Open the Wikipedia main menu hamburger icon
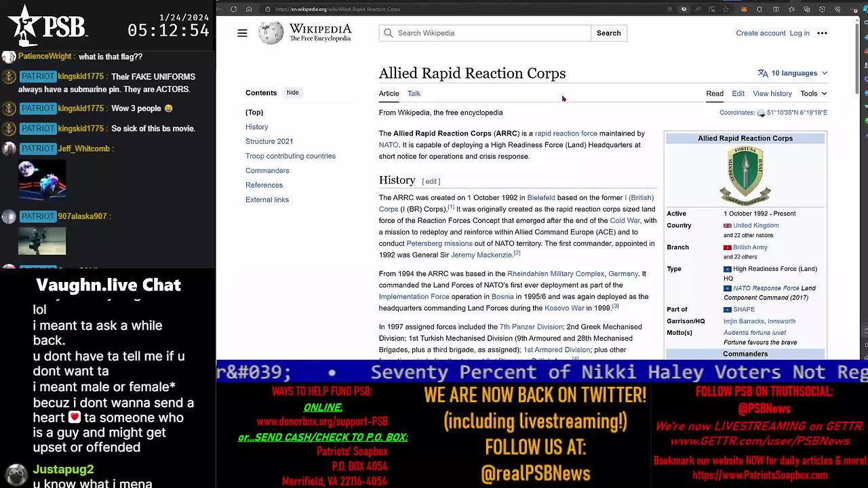This screenshot has height=488, width=868. coord(242,33)
